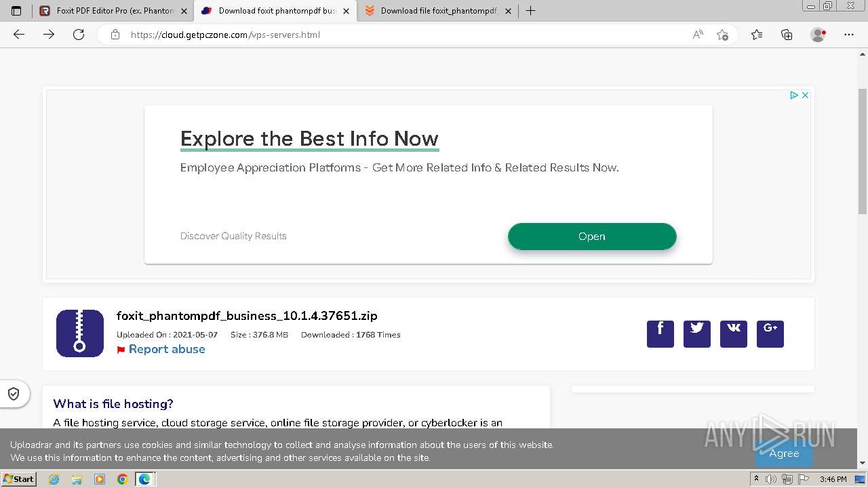Open Read aloud icon in address bar
The image size is (868, 488).
pyautogui.click(x=698, y=35)
